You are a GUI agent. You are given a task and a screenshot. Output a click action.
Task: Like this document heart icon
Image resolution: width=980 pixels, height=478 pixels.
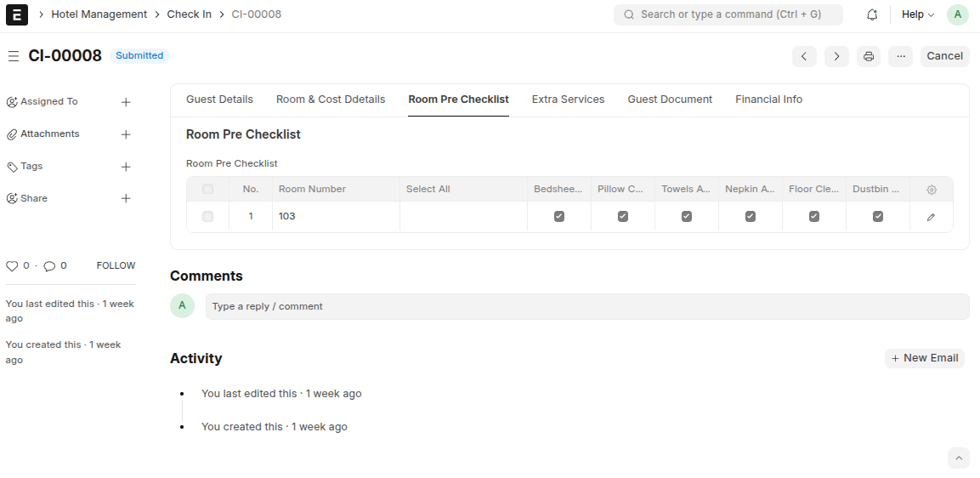coord(12,266)
